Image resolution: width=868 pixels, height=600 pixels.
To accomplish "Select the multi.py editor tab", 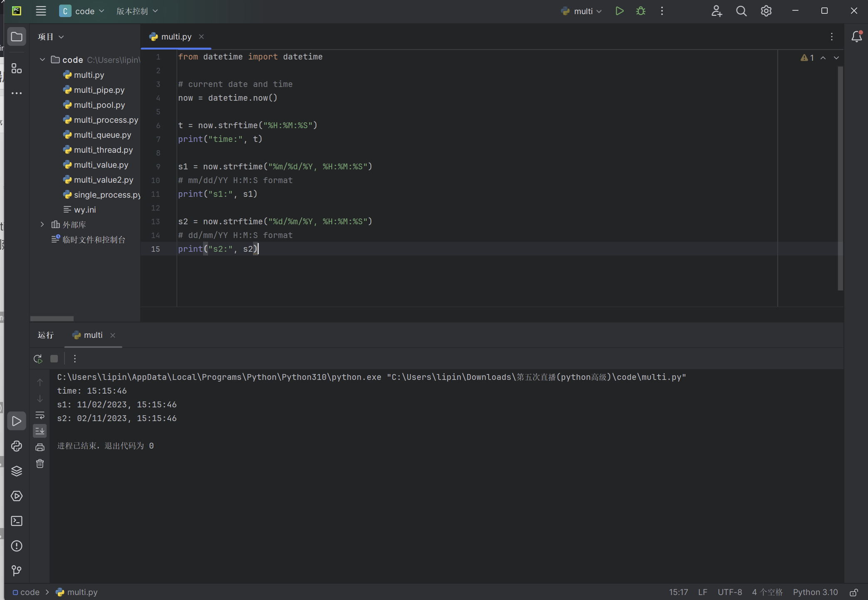I will [176, 37].
